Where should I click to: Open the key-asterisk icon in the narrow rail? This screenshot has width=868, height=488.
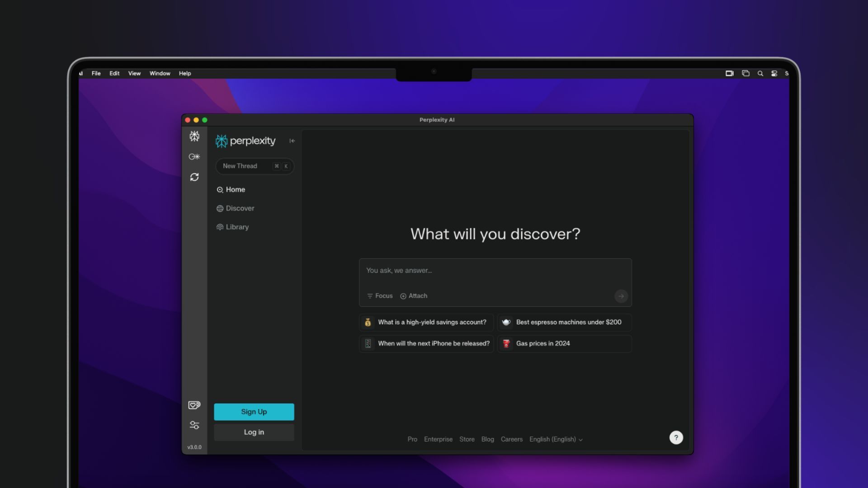point(194,157)
